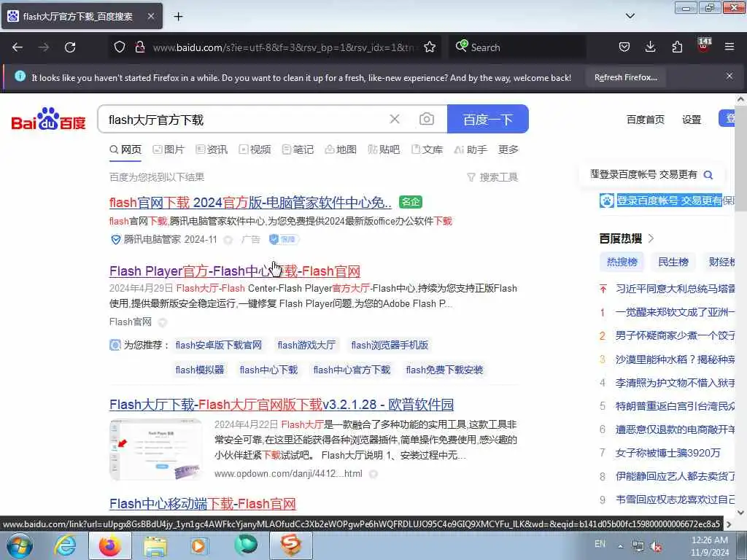Screen dimensions: 747x560
Task: Clear Baidu search box with X
Action: point(395,119)
